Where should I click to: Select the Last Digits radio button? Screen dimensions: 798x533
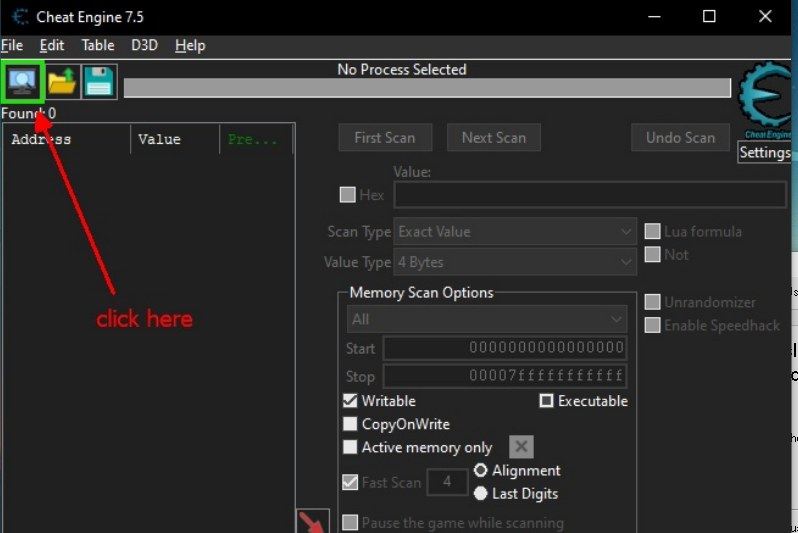coord(481,493)
